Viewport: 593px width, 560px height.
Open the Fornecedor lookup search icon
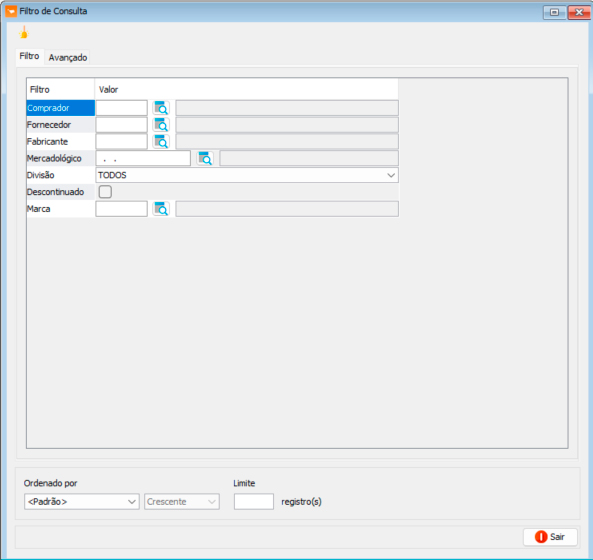(x=161, y=125)
